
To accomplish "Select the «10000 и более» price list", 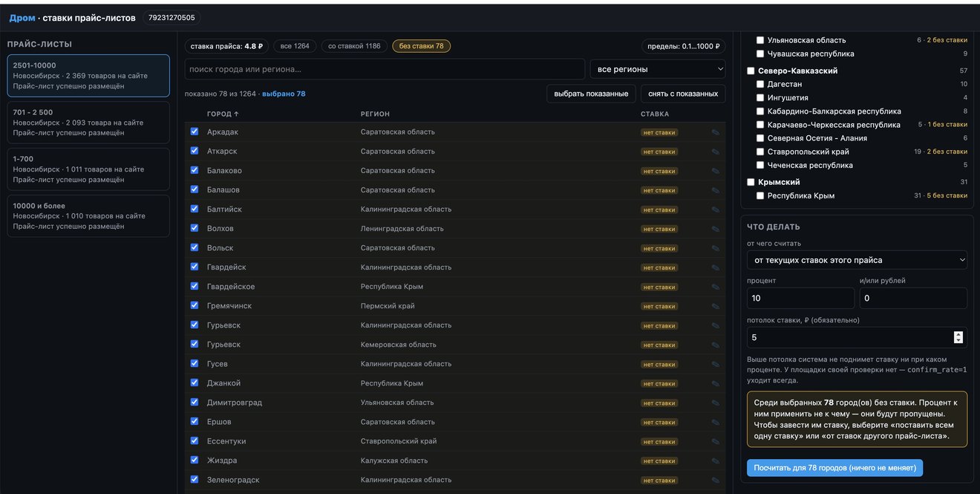I will (x=88, y=216).
